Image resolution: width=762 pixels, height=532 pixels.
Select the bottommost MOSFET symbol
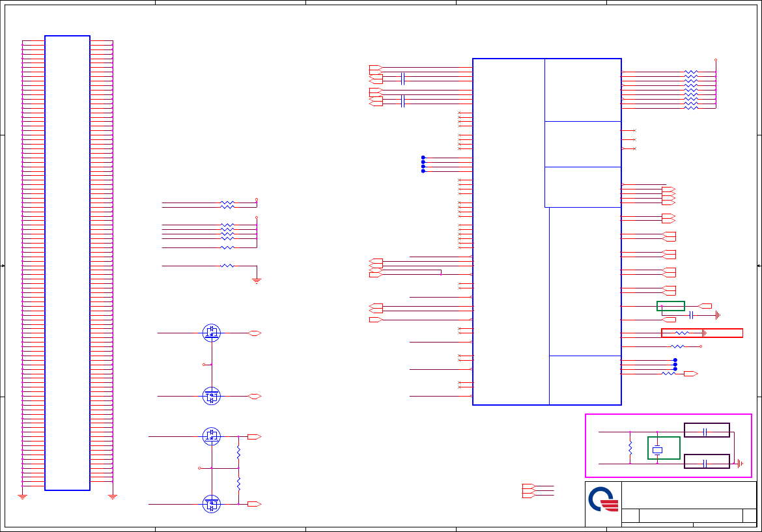click(212, 504)
